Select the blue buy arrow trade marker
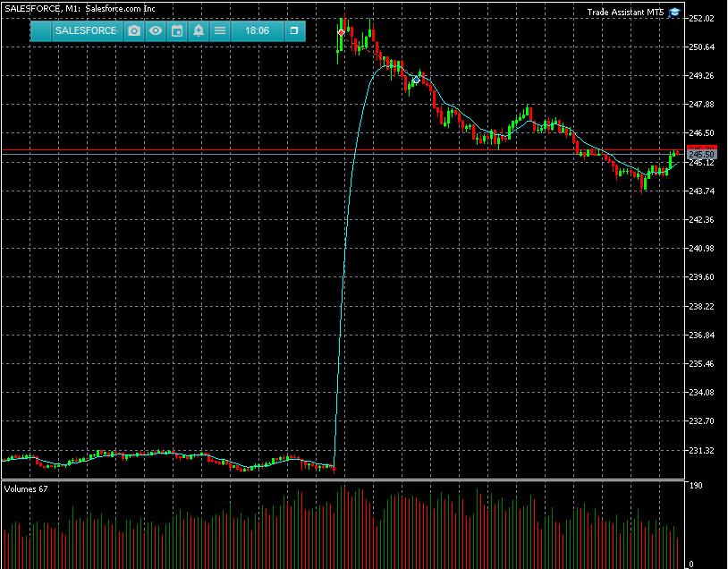The image size is (728, 569). point(416,81)
